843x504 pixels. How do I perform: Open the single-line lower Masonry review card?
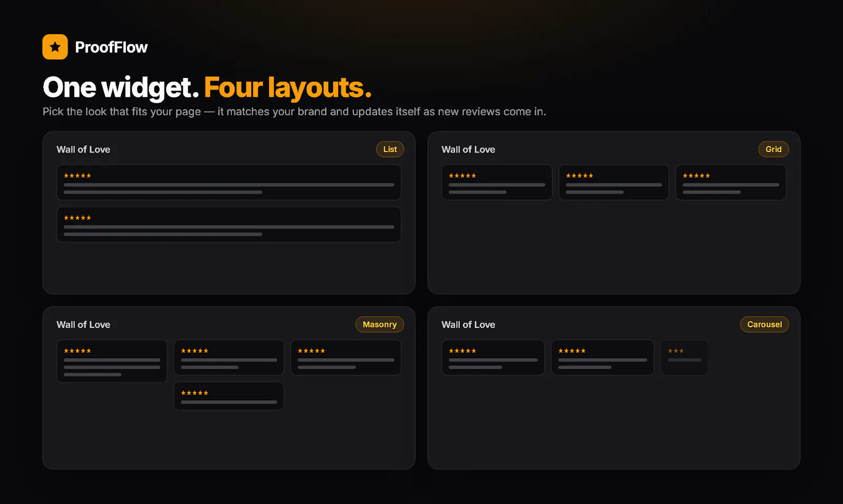(x=229, y=396)
